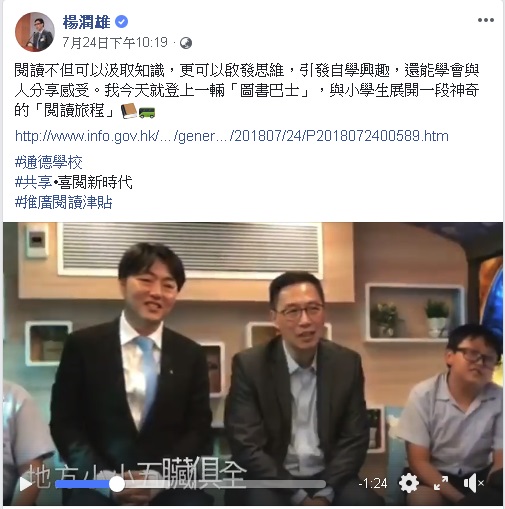Click the book emoji in the post
Image resolution: width=505 pixels, height=509 pixels.
[x=129, y=111]
